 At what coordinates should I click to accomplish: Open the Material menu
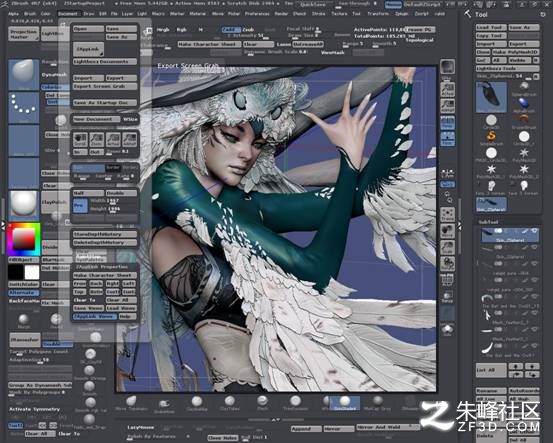point(198,14)
